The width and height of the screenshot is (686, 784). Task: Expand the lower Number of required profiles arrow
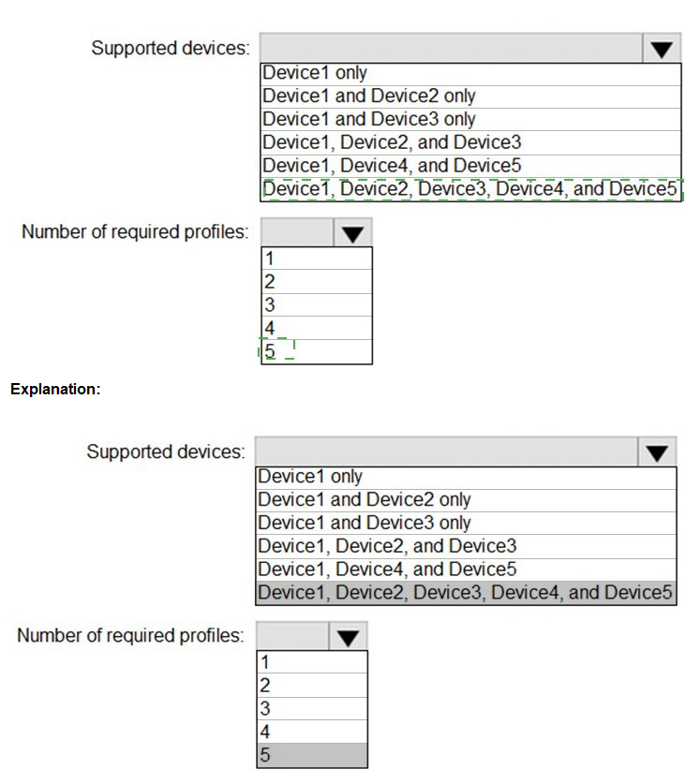pos(349,637)
